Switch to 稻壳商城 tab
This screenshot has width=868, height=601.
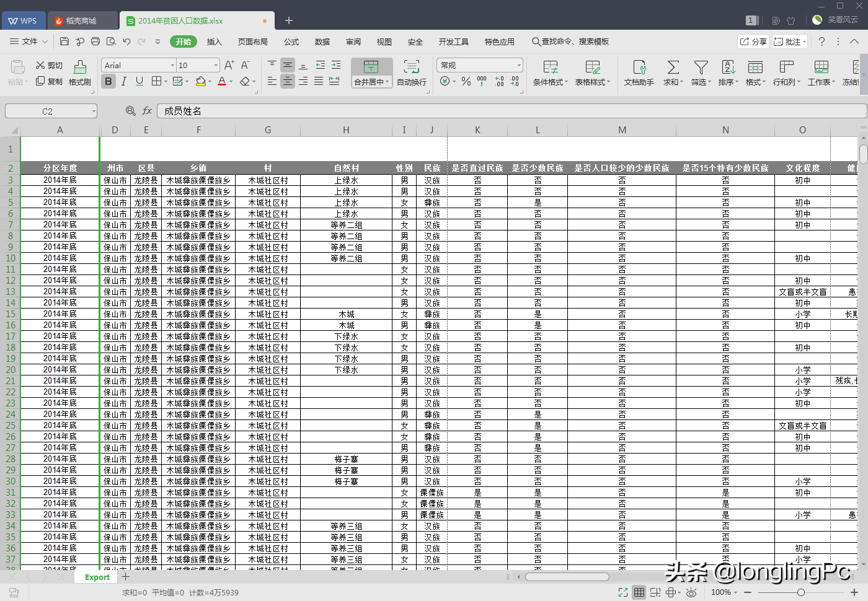tap(81, 20)
